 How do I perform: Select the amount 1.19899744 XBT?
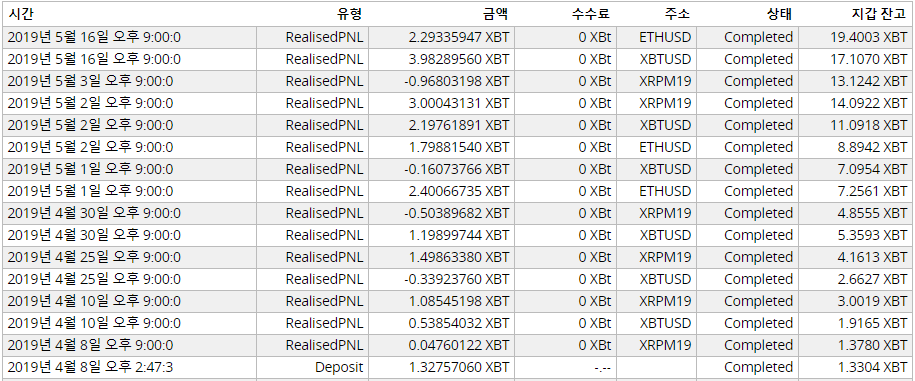pos(459,236)
